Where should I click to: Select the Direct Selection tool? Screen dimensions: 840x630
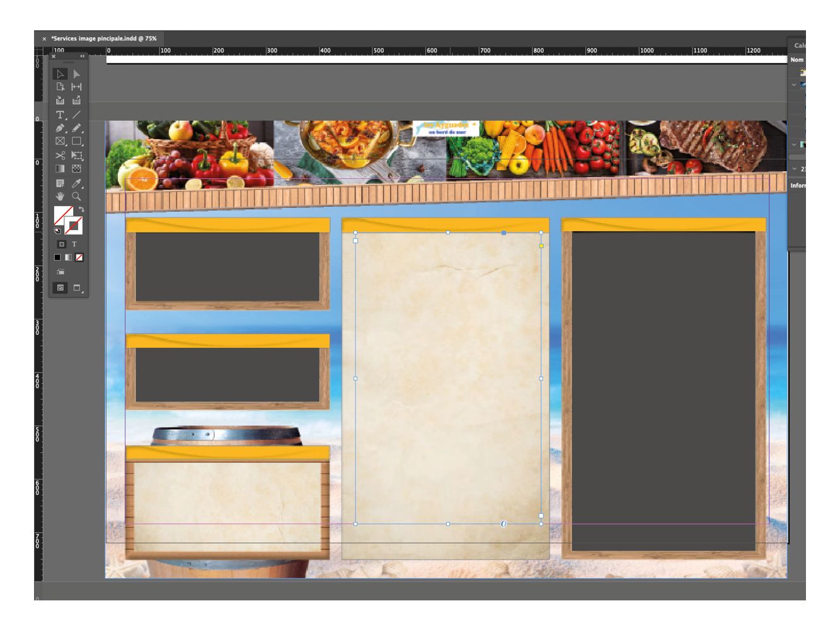point(76,74)
